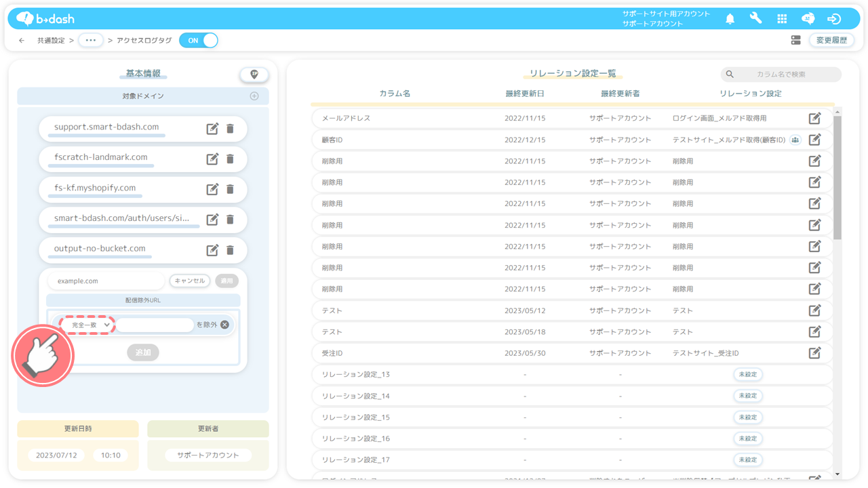Click the 最終更新日 column header
868x488 pixels.
click(525, 94)
